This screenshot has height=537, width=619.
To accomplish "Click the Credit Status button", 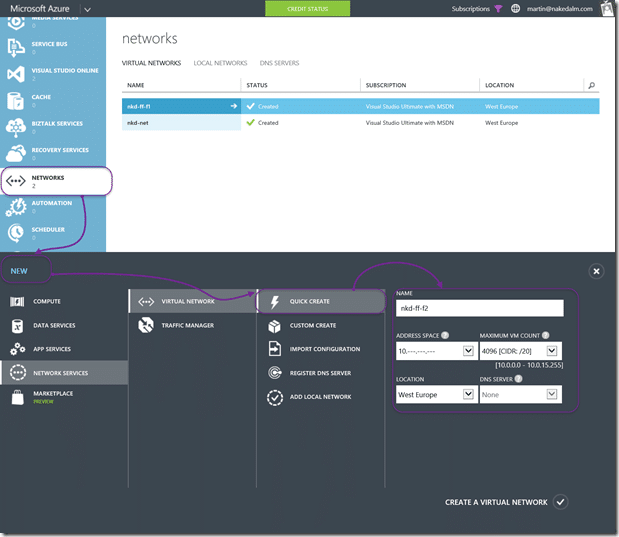I will point(308,9).
